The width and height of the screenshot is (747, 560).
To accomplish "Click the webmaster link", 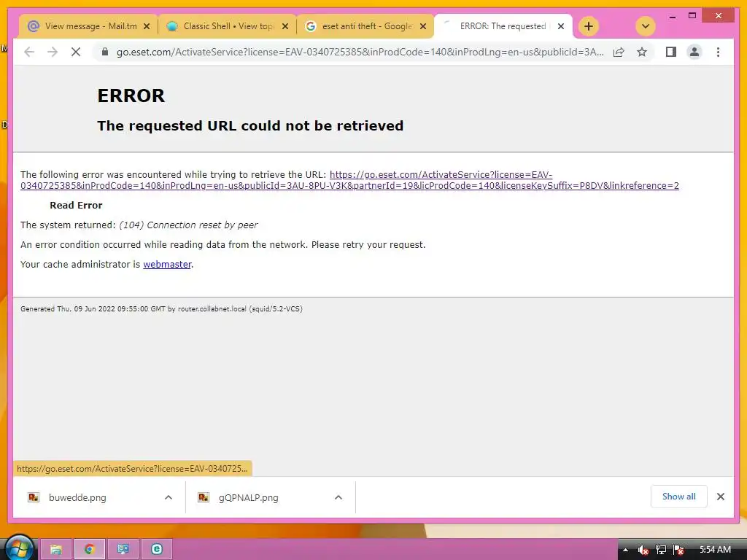I will tap(167, 264).
